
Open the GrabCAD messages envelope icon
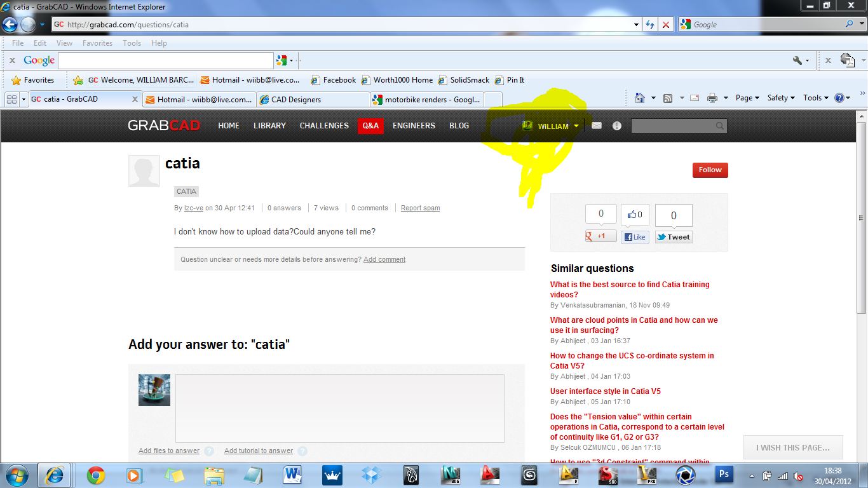click(x=596, y=126)
